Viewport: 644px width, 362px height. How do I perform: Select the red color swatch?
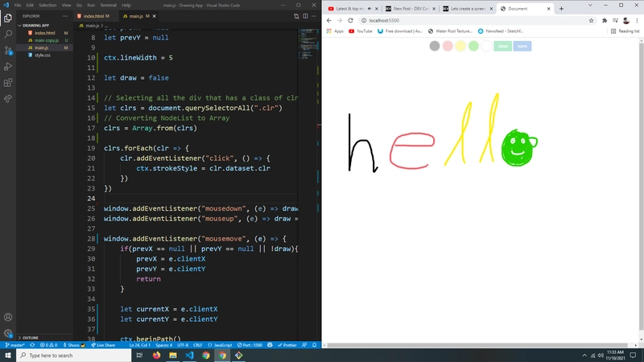(x=448, y=46)
